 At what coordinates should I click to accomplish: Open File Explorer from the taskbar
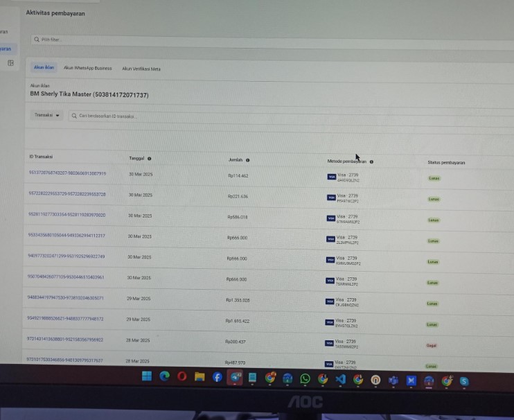200,377
